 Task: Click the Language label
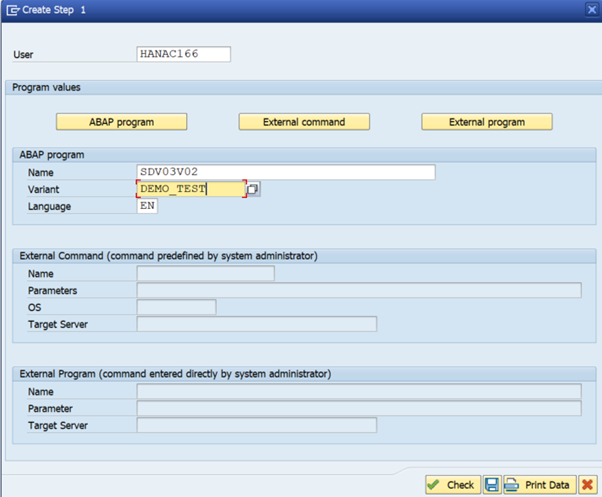pyautogui.click(x=49, y=206)
